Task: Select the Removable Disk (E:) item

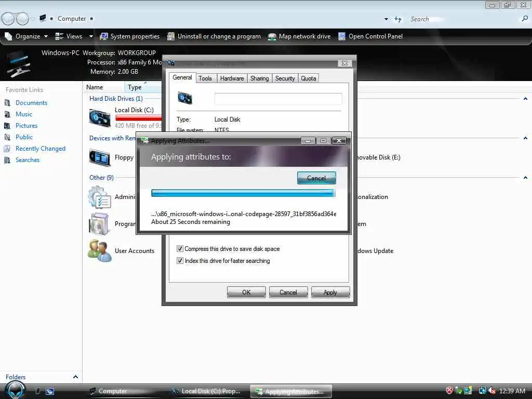Action: click(x=378, y=157)
